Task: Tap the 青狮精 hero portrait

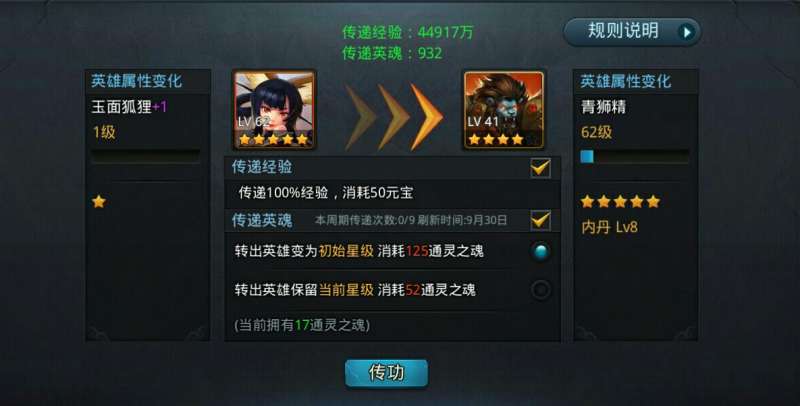Action: point(504,110)
